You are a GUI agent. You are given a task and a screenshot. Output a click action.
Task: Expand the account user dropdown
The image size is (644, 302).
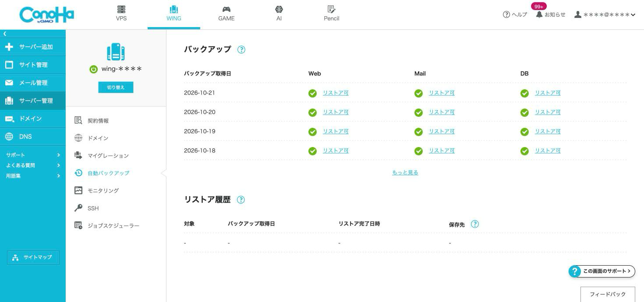605,14
